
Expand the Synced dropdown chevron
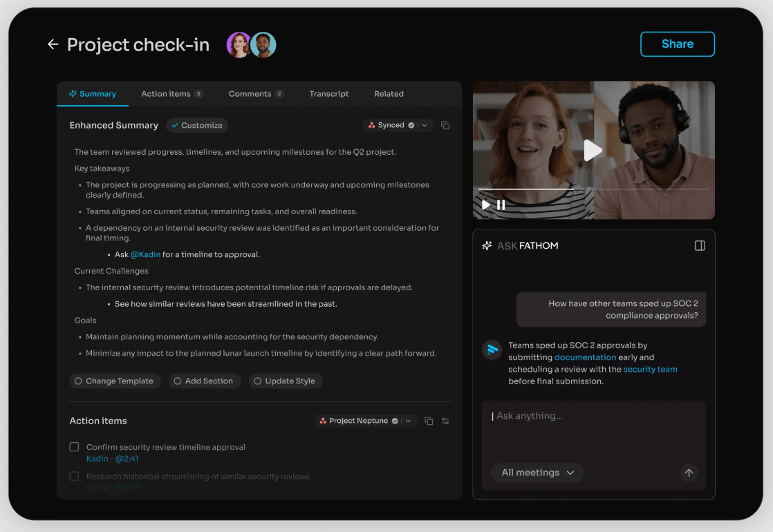(425, 125)
